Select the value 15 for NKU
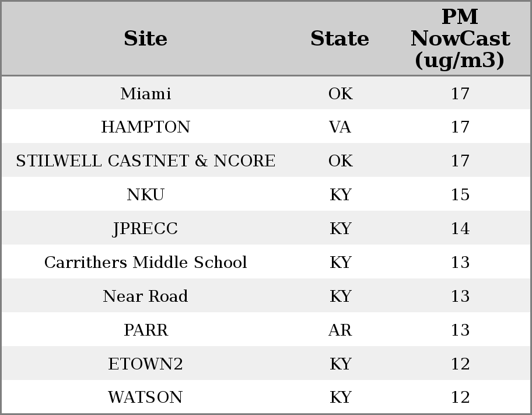This screenshot has width=532, height=415. tap(460, 194)
